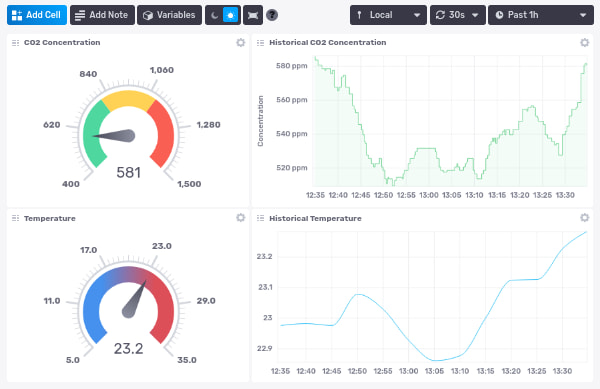Click the CO2 Concentration cell title
The width and height of the screenshot is (600, 389).
click(62, 42)
